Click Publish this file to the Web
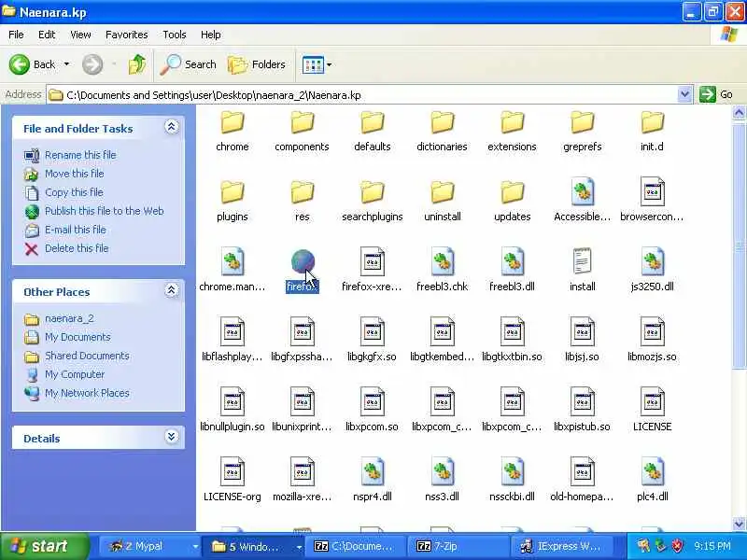The height and width of the screenshot is (560, 747). click(105, 211)
